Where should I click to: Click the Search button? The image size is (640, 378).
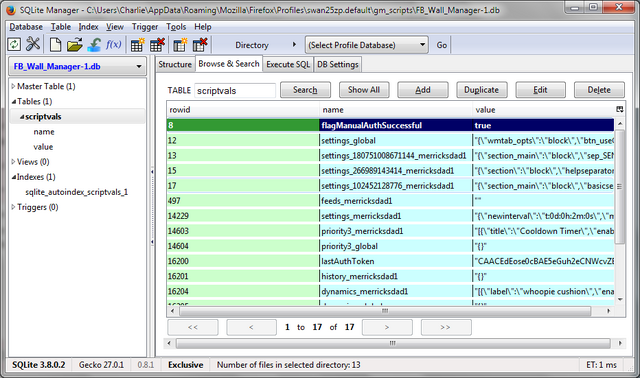point(305,90)
